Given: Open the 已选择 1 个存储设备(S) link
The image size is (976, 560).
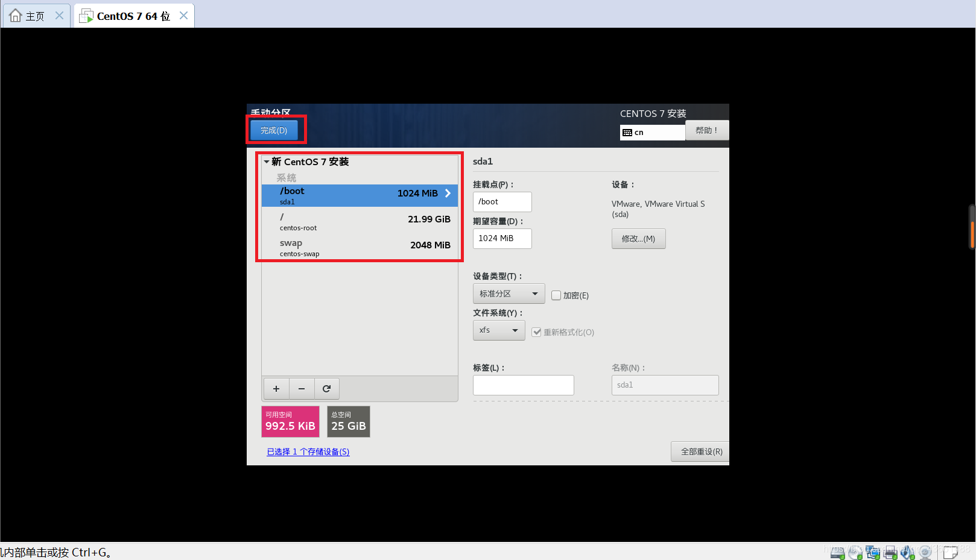Looking at the screenshot, I should click(308, 451).
